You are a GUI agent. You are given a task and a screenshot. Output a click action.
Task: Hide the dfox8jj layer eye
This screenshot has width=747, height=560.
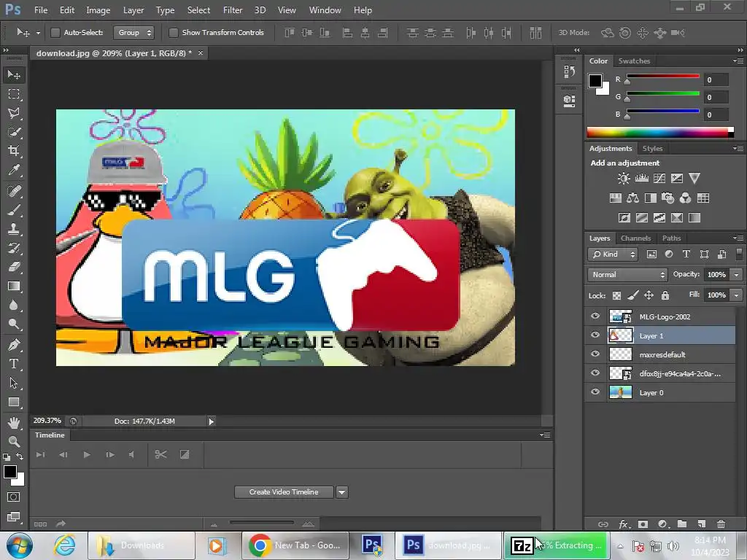595,373
